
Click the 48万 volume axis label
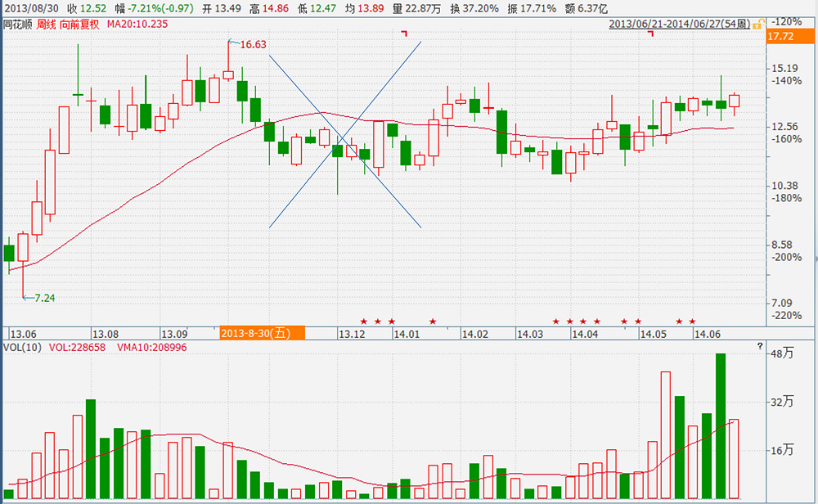click(x=782, y=353)
